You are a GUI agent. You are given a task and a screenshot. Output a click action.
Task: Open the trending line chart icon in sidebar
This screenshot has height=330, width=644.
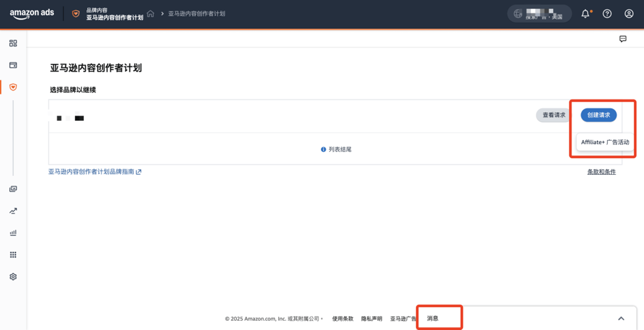(13, 211)
